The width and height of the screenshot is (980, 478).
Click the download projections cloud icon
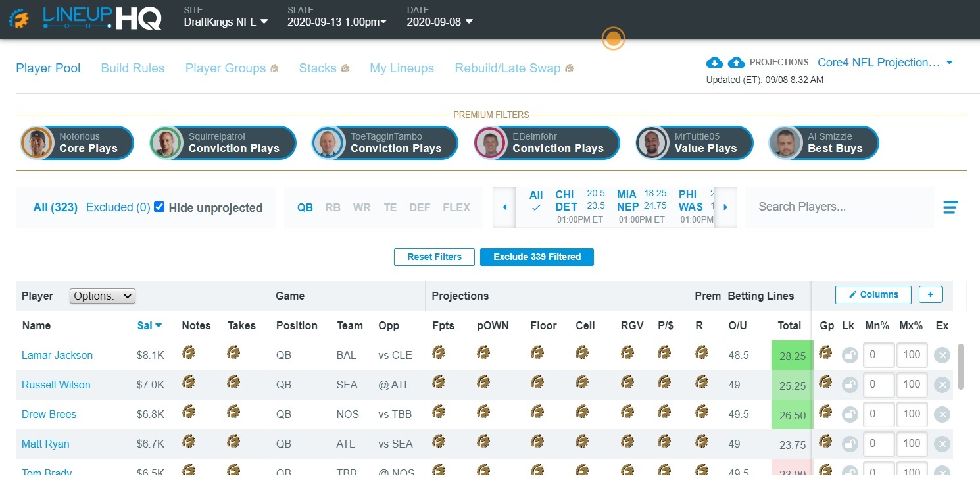pyautogui.click(x=714, y=63)
